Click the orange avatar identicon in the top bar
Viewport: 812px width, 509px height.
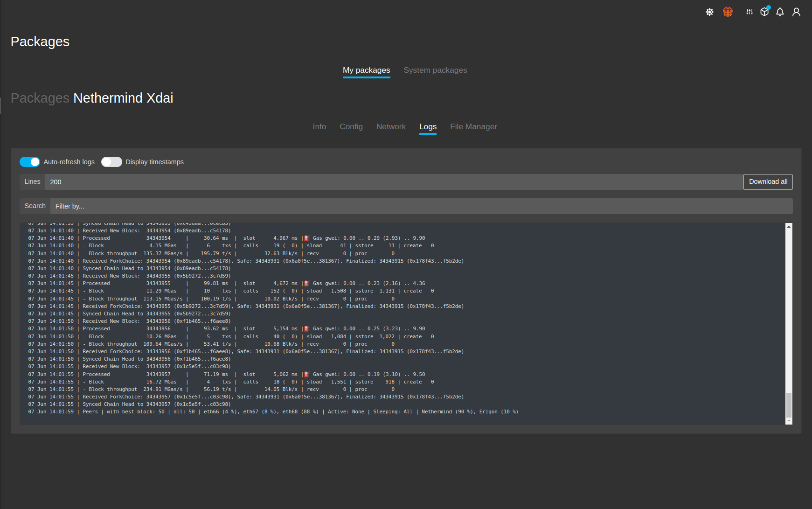(x=728, y=12)
